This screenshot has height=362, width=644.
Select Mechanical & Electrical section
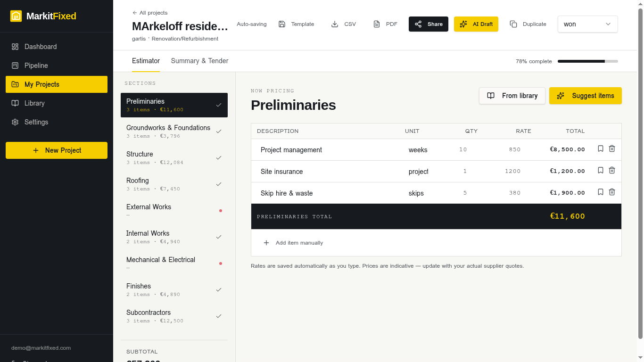click(x=174, y=263)
